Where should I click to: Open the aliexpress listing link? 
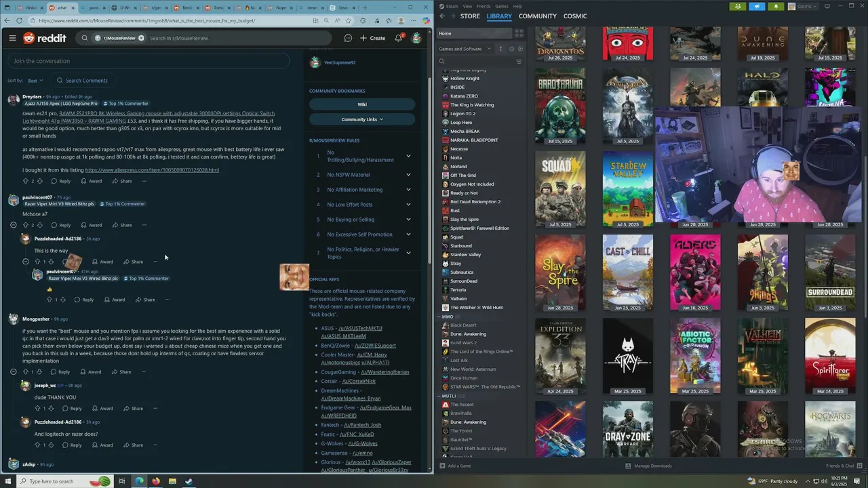point(152,170)
